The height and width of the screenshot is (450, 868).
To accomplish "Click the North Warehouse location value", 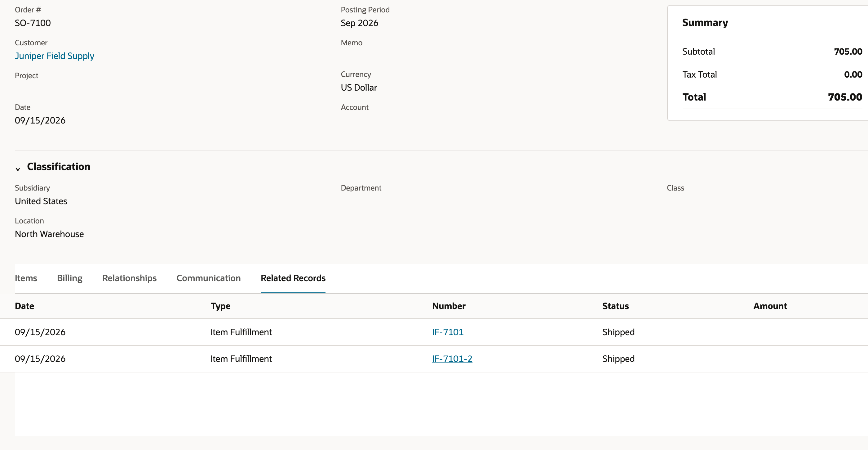I will (49, 234).
